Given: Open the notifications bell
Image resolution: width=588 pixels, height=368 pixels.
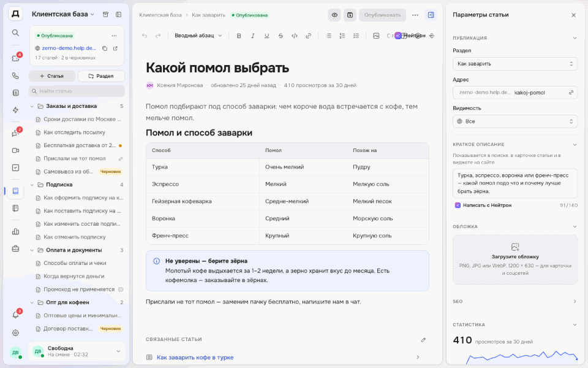Looking at the screenshot, I should 15,315.
